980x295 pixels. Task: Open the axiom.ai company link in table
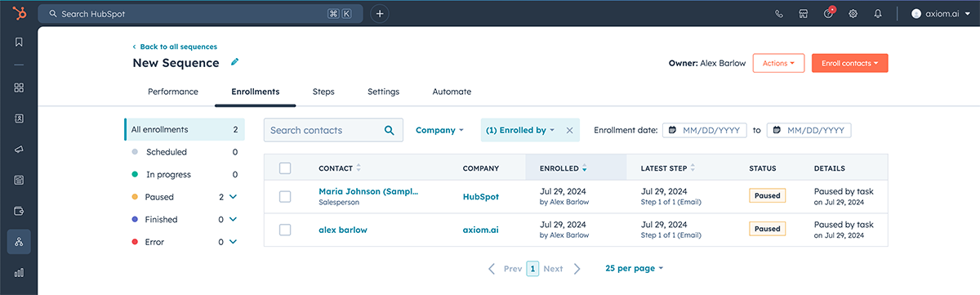pyautogui.click(x=481, y=230)
